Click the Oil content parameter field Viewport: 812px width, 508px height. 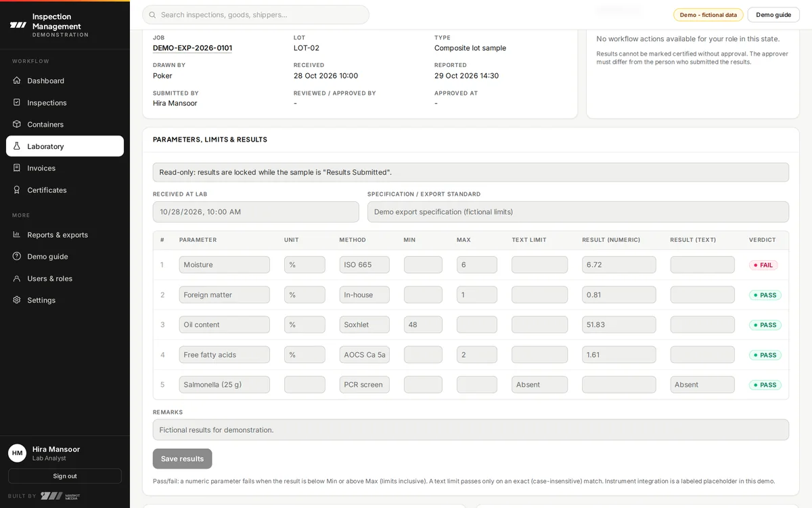click(224, 324)
